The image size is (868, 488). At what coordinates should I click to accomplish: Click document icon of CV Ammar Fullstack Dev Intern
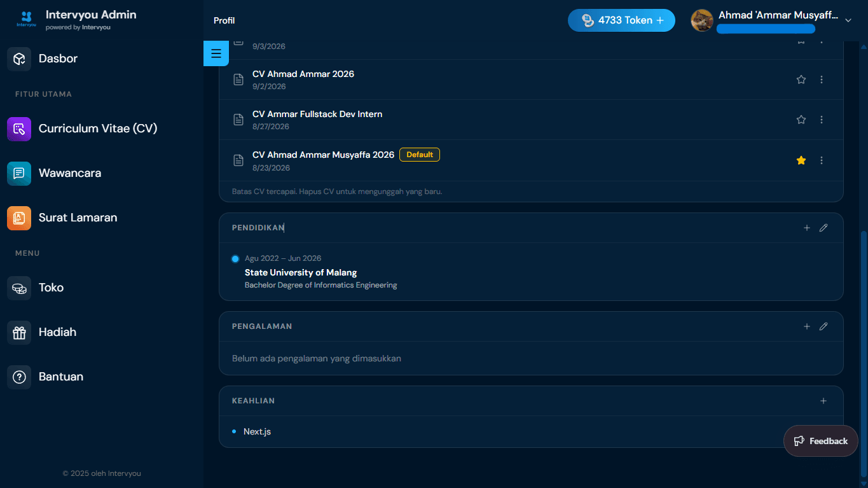tap(238, 120)
